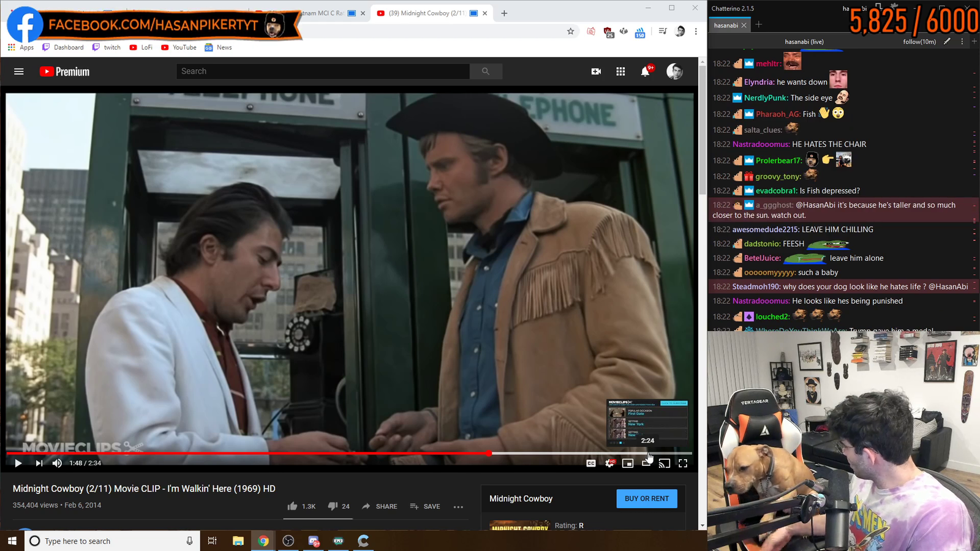This screenshot has width=980, height=551.
Task: Open the YouTube create video camera icon
Action: tap(596, 72)
